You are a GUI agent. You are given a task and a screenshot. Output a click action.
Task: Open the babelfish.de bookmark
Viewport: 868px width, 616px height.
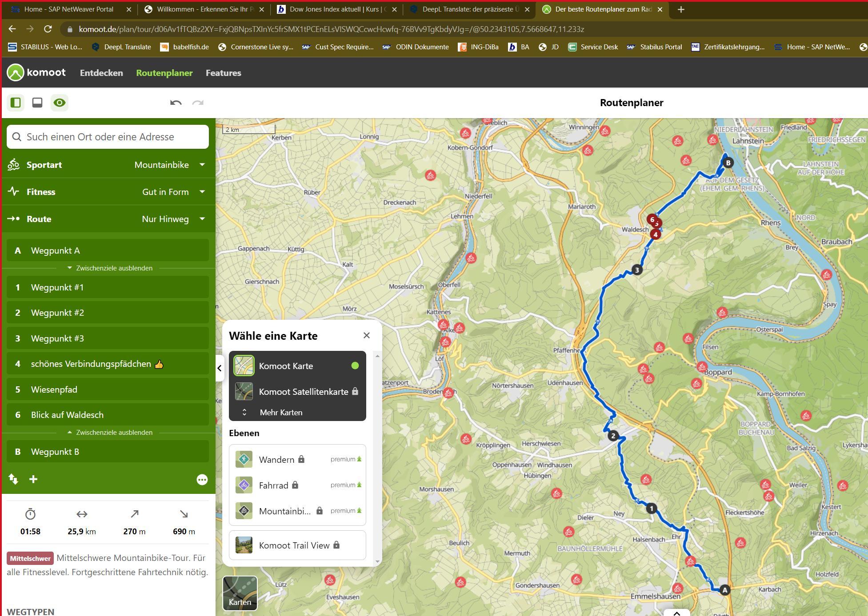pos(184,47)
